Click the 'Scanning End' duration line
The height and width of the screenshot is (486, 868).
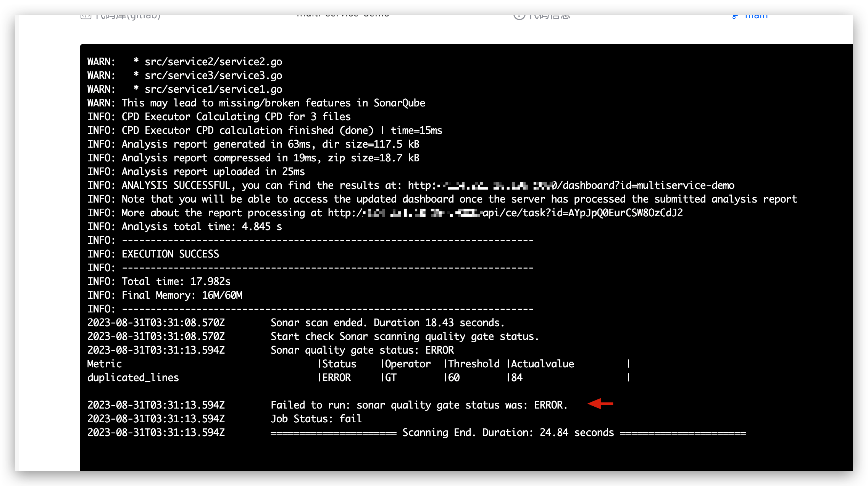508,433
